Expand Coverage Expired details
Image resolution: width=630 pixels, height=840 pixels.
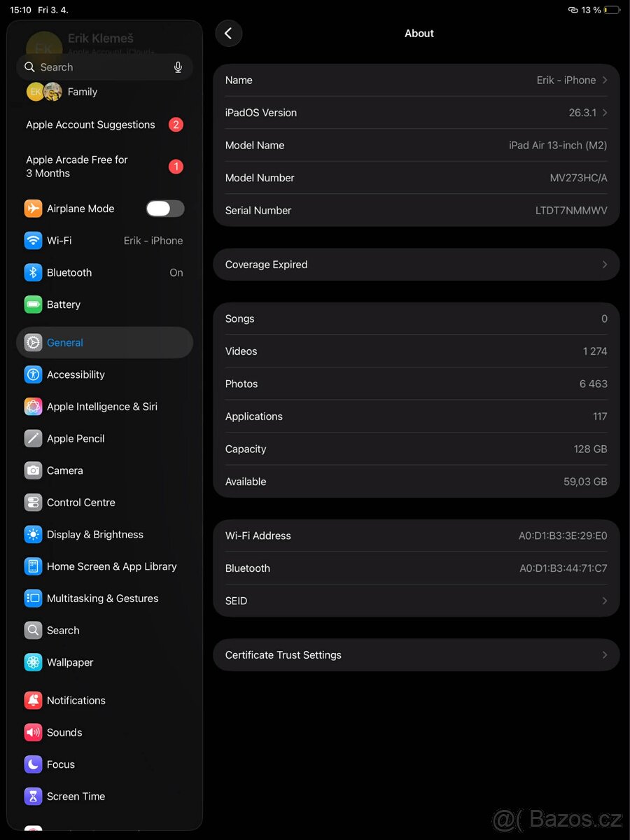(x=416, y=265)
